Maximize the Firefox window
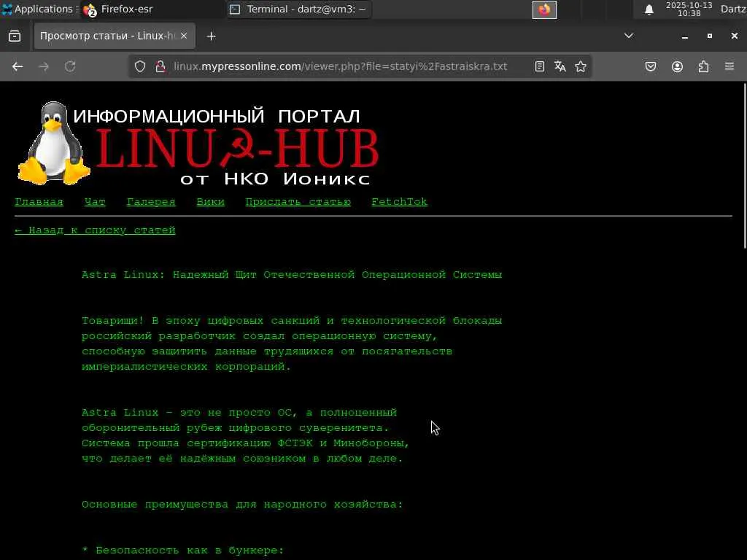The width and height of the screenshot is (747, 560). pyautogui.click(x=710, y=36)
